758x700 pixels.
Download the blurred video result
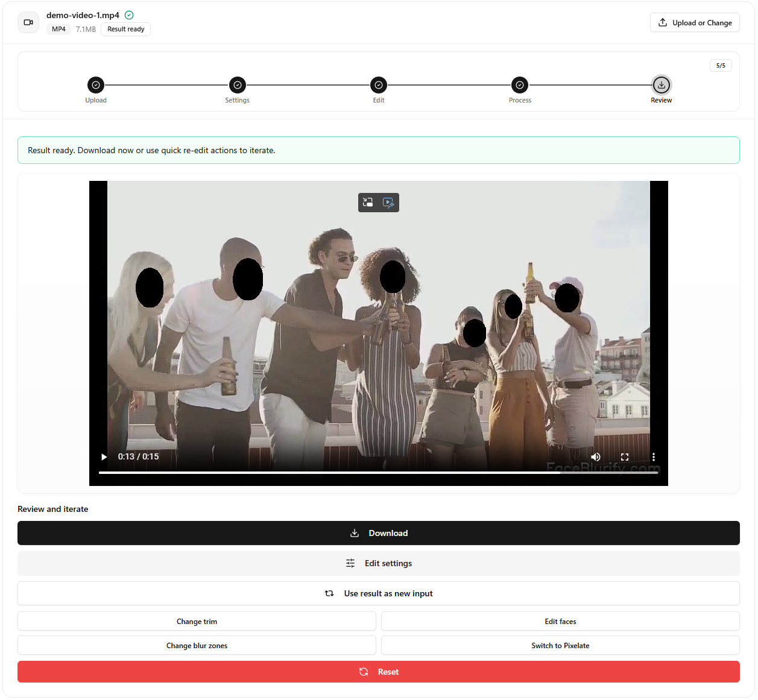[x=379, y=533]
